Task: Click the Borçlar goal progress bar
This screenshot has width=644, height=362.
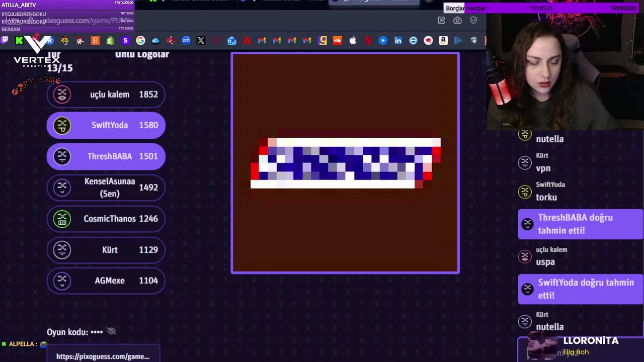Action: coord(541,8)
